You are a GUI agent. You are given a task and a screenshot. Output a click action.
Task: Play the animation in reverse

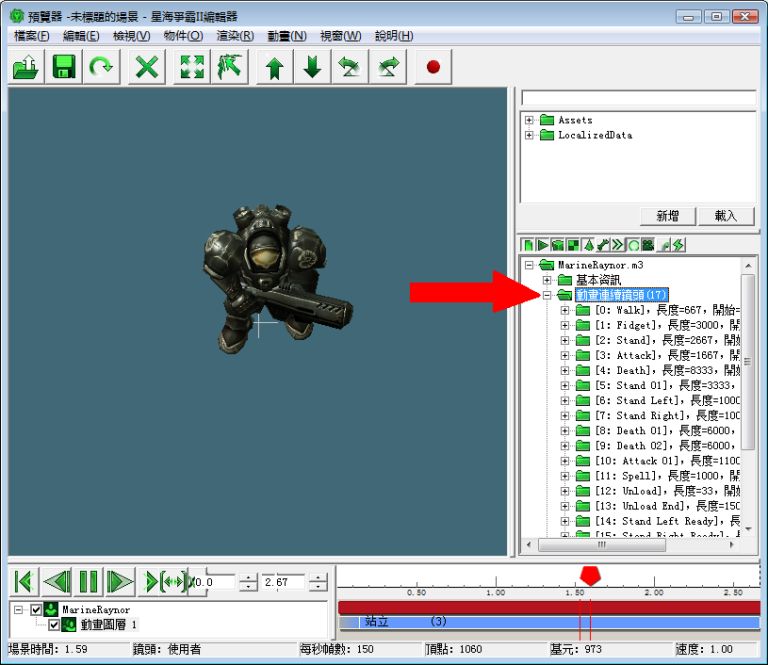(57, 582)
